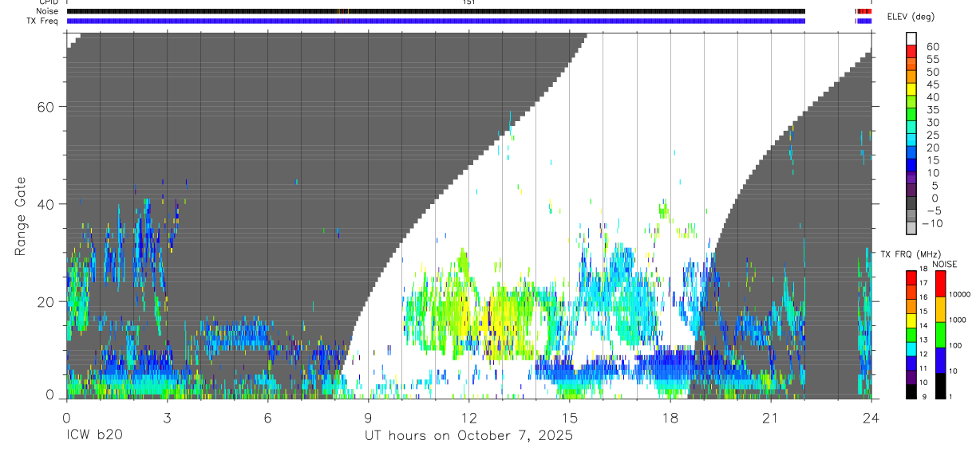Viewport: 980px width, 452px height.
Task: Click the '25' label on ELEV legend
Action: click(x=932, y=136)
